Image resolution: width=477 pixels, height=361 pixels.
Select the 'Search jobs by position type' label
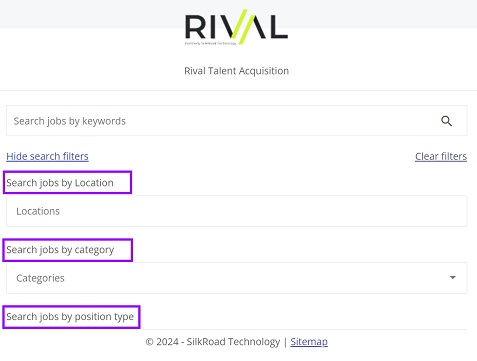(x=70, y=317)
